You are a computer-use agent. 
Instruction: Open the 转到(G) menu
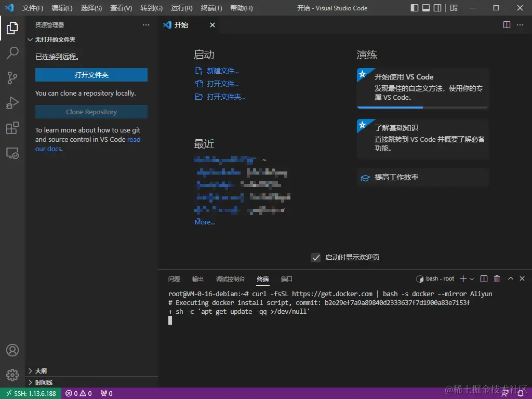(151, 8)
